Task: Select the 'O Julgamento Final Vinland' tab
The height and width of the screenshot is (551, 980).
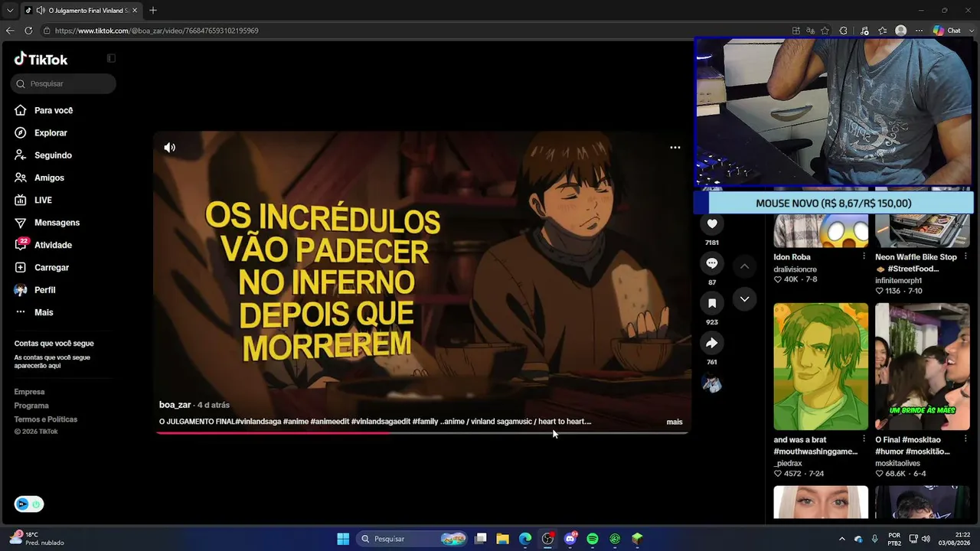Action: pos(80,11)
